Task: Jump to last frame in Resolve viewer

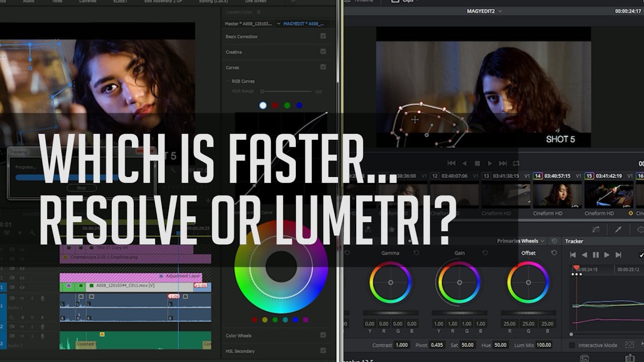Action: coord(503,163)
